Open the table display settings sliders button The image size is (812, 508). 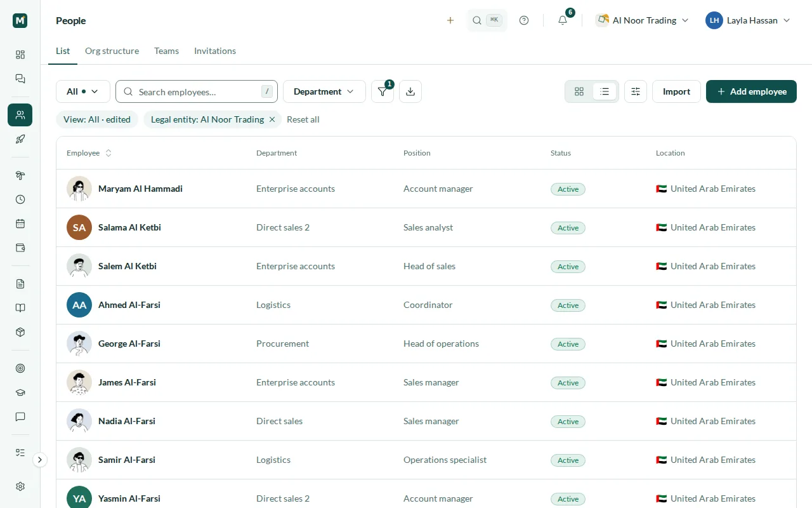point(636,91)
